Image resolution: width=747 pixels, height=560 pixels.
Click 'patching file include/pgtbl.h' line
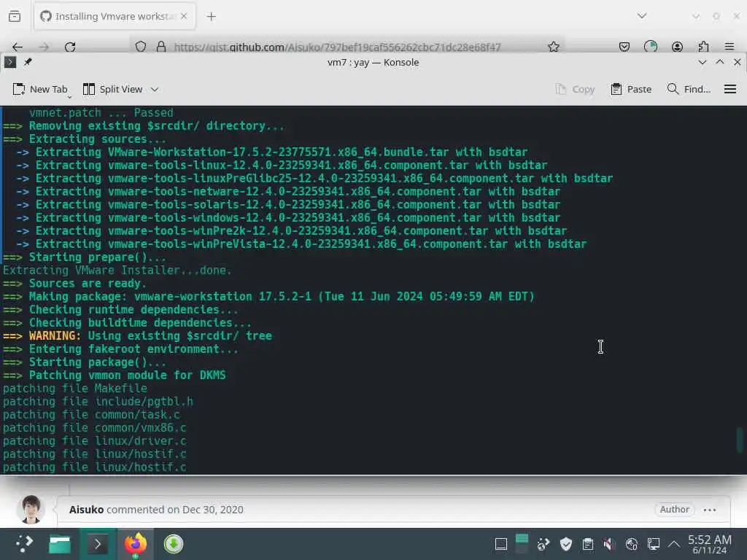(x=98, y=402)
